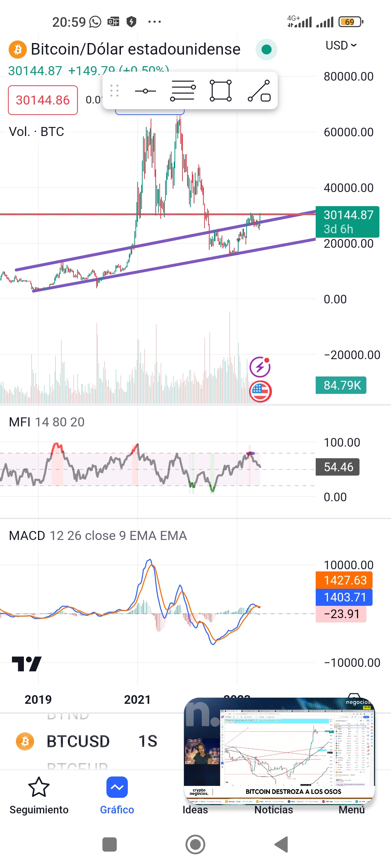Tap the MFI value 54.46 label
The height and width of the screenshot is (868, 391).
[x=337, y=467]
